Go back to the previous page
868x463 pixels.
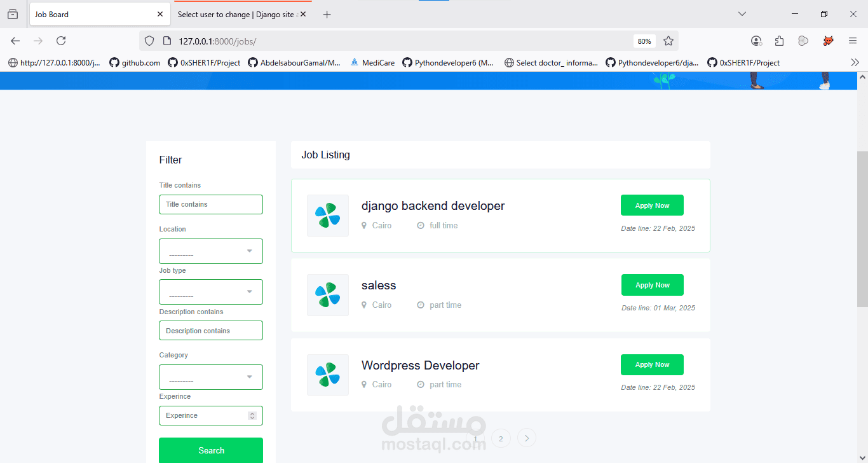pyautogui.click(x=15, y=41)
